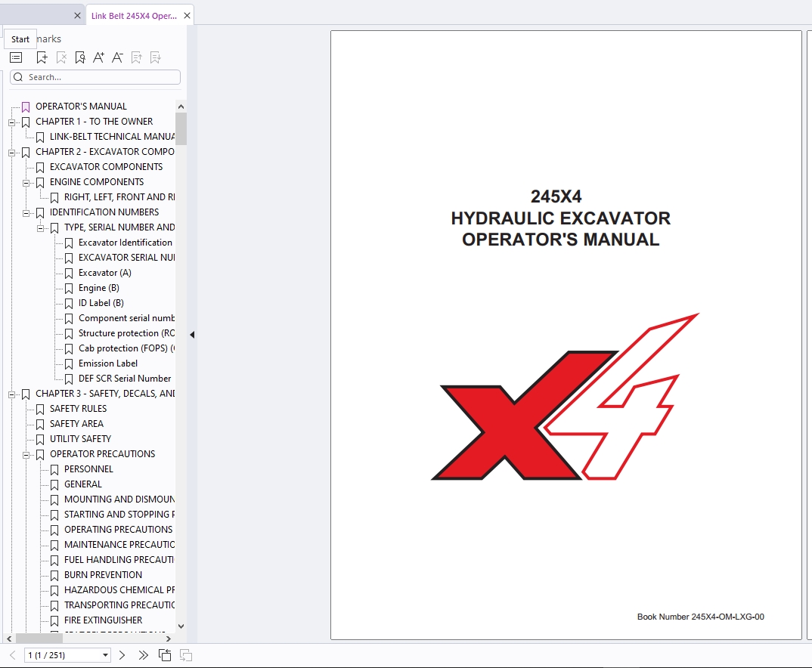Screen dimensions: 812x668
Task: Click the previous view icon in the bottom bar
Action: coord(165,655)
